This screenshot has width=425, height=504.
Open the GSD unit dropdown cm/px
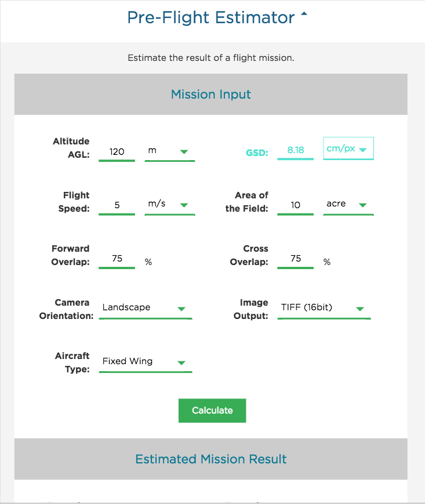click(x=348, y=148)
